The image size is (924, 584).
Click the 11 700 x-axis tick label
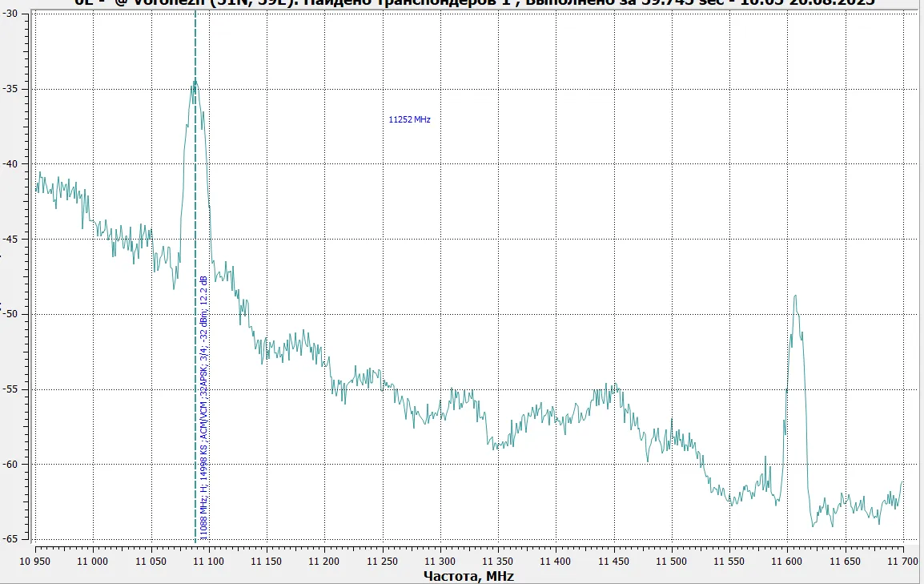coord(902,562)
